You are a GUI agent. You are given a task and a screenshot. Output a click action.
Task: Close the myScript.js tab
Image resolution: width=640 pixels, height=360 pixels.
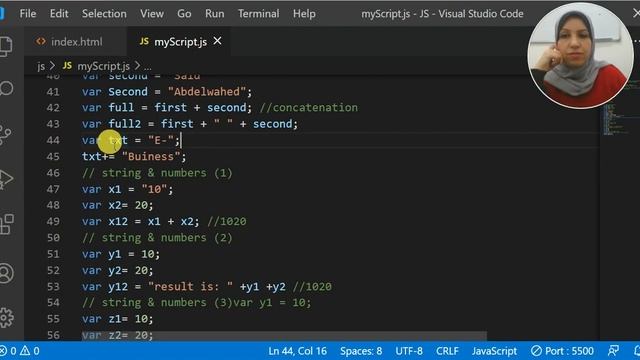tap(218, 41)
